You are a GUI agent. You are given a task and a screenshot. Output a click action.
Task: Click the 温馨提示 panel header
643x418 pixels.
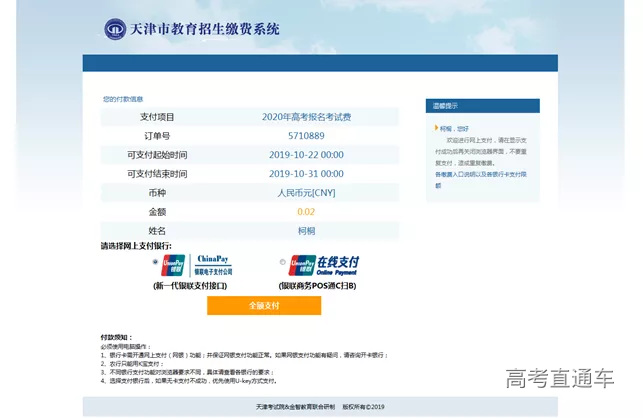(483, 106)
